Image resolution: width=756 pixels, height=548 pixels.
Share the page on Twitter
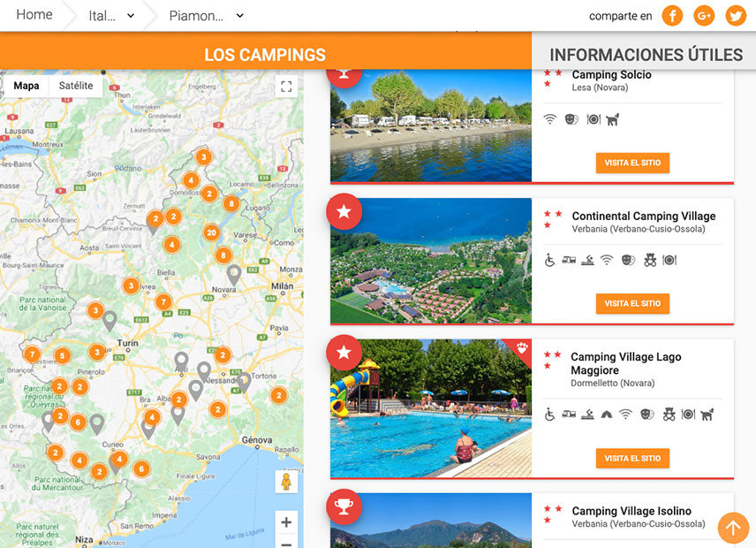pyautogui.click(x=736, y=16)
